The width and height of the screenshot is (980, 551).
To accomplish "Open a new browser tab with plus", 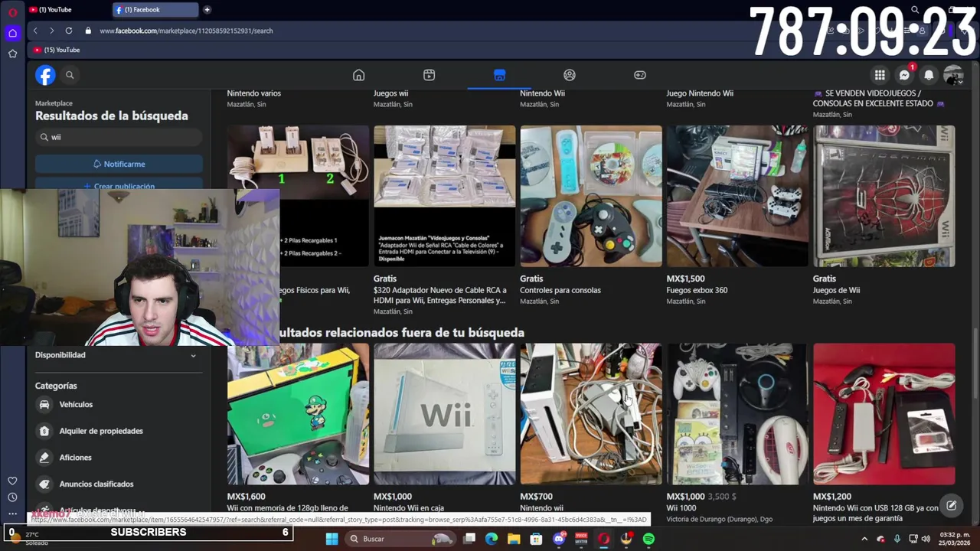I will (207, 10).
